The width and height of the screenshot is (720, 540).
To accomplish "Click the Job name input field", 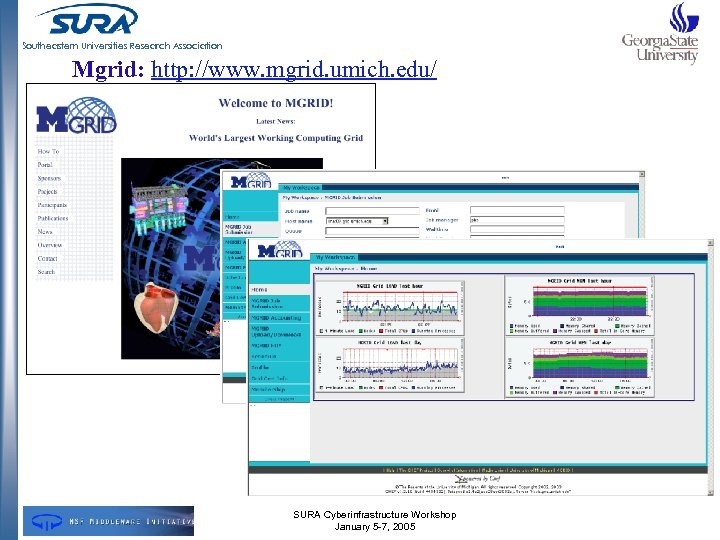I will (372, 211).
